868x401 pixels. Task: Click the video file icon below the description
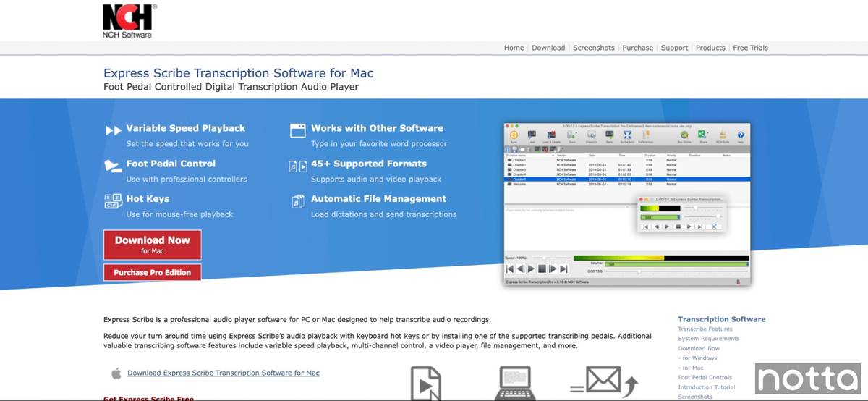coord(427,383)
